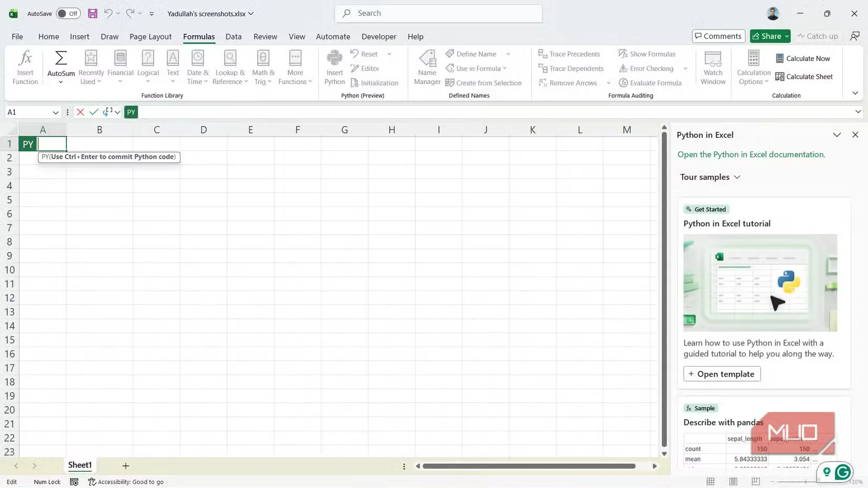Image resolution: width=868 pixels, height=488 pixels.
Task: Select the Insert Function tool
Action: click(25, 67)
